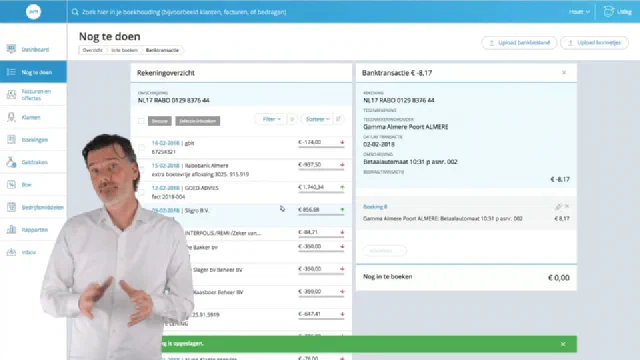Image resolution: width=640 pixels, height=360 pixels.
Task: Click the Facturen en offertes icon
Action: click(11, 95)
